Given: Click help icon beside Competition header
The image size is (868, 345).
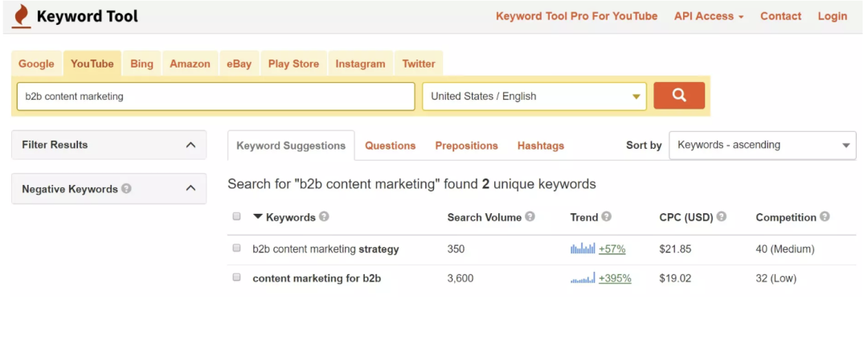Looking at the screenshot, I should (x=825, y=216).
